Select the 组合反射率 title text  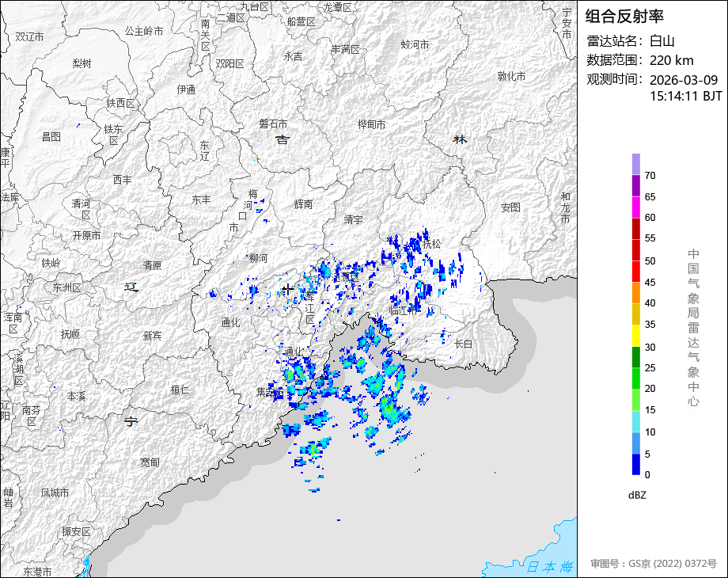pyautogui.click(x=624, y=16)
